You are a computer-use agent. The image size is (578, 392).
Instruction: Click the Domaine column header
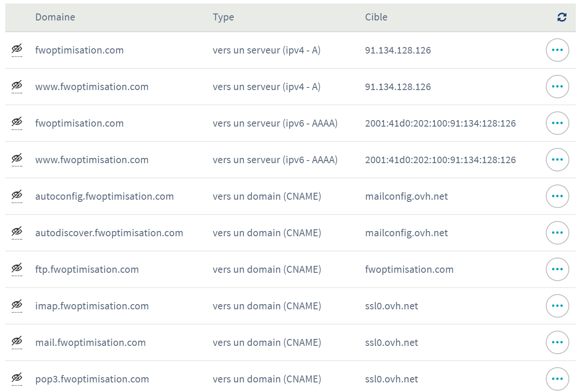[55, 17]
